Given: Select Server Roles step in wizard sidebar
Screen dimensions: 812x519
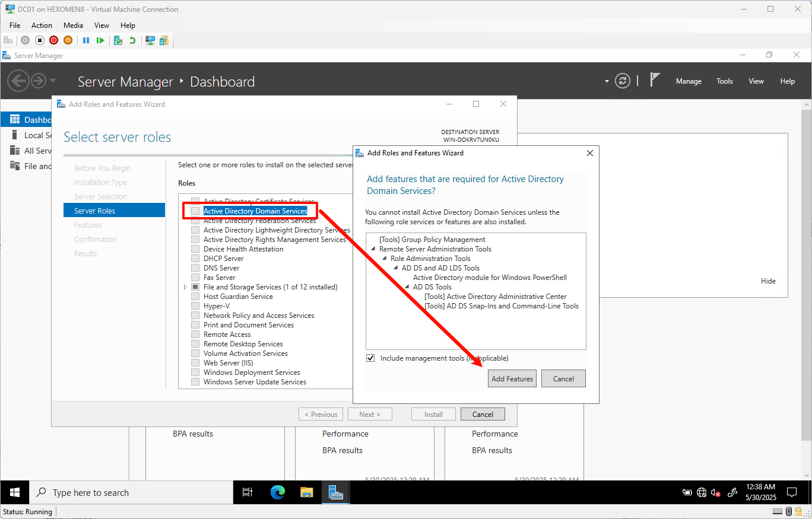Looking at the screenshot, I should pyautogui.click(x=114, y=211).
